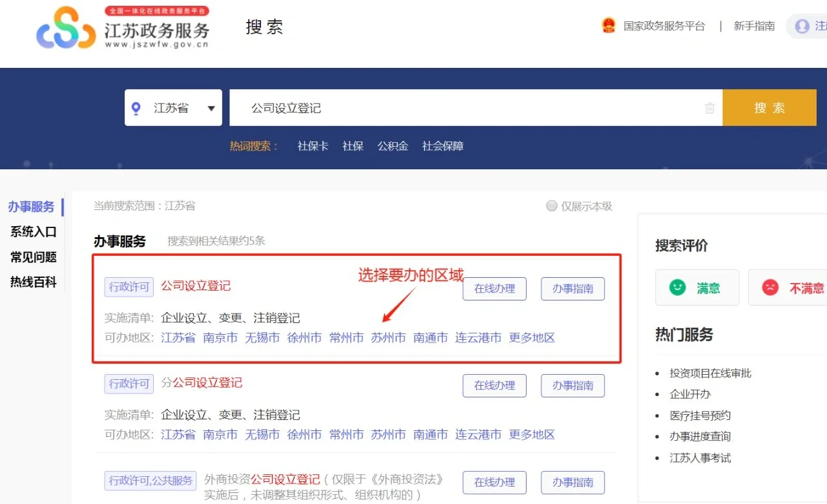Screen dimensions: 827x504
Task: Switch to the 常见问题 sidebar tab
Action: 34,257
